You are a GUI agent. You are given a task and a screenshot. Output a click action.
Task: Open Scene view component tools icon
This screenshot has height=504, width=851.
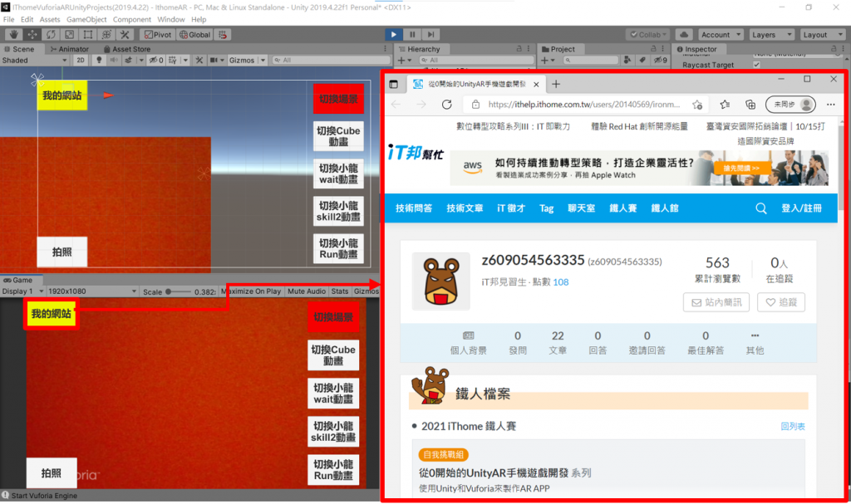(199, 61)
